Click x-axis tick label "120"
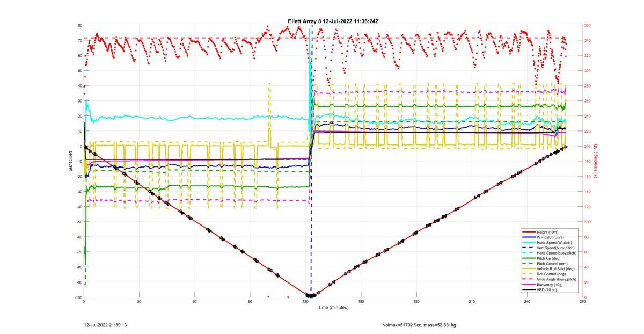 click(x=305, y=302)
